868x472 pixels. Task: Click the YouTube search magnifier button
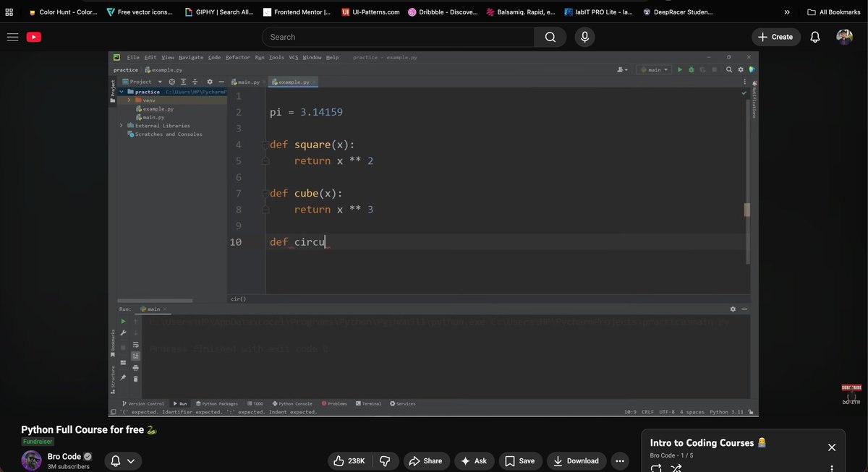pyautogui.click(x=550, y=37)
